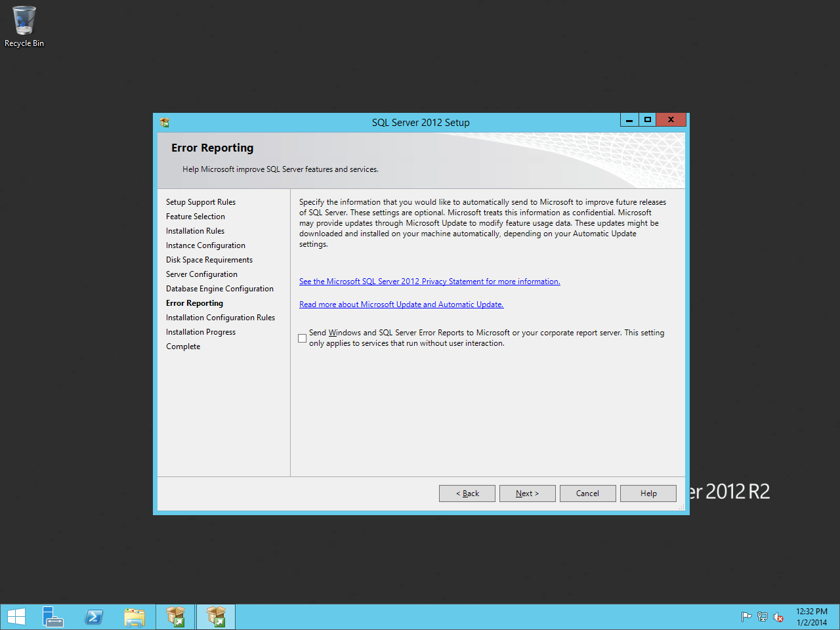
Task: Enable Send Windows and SQL Server Error Reports
Action: click(302, 338)
